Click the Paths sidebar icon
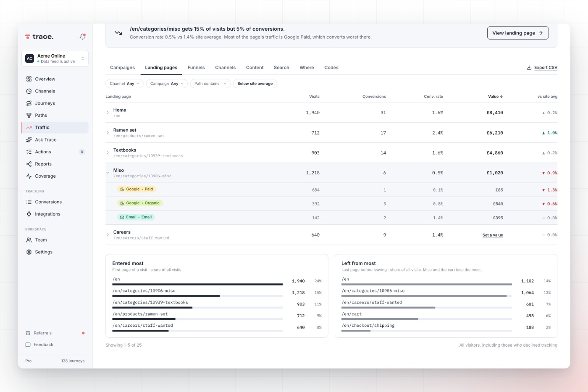This screenshot has height=392, width=588. [x=29, y=115]
